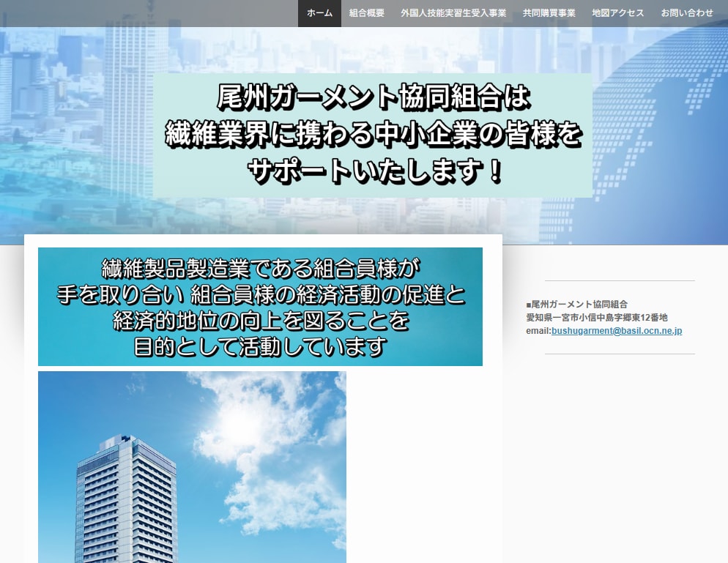Click the hero banner 尾州ガーメント協同組合は headline
This screenshot has height=563, width=728.
point(373,135)
